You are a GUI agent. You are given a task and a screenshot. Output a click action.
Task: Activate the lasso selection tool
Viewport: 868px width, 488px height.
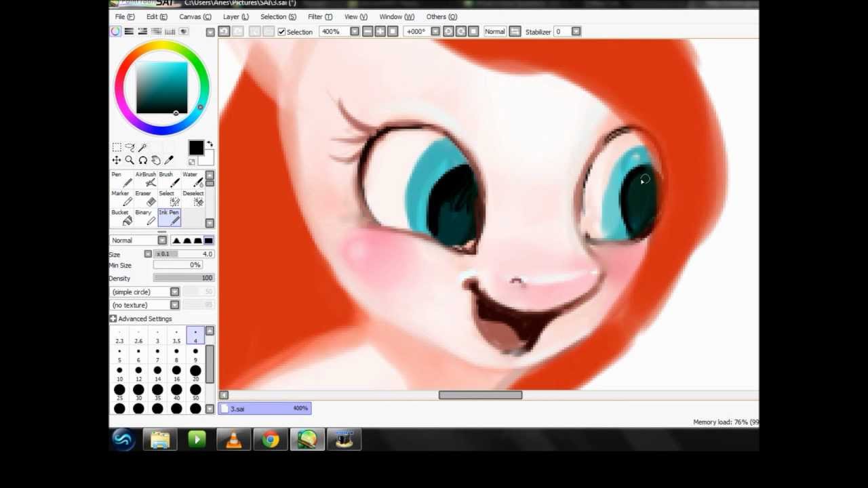(x=130, y=147)
